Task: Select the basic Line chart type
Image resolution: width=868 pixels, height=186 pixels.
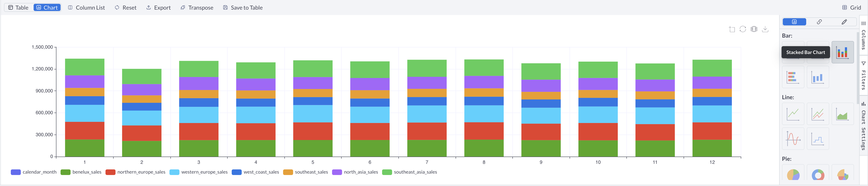Action: click(793, 114)
